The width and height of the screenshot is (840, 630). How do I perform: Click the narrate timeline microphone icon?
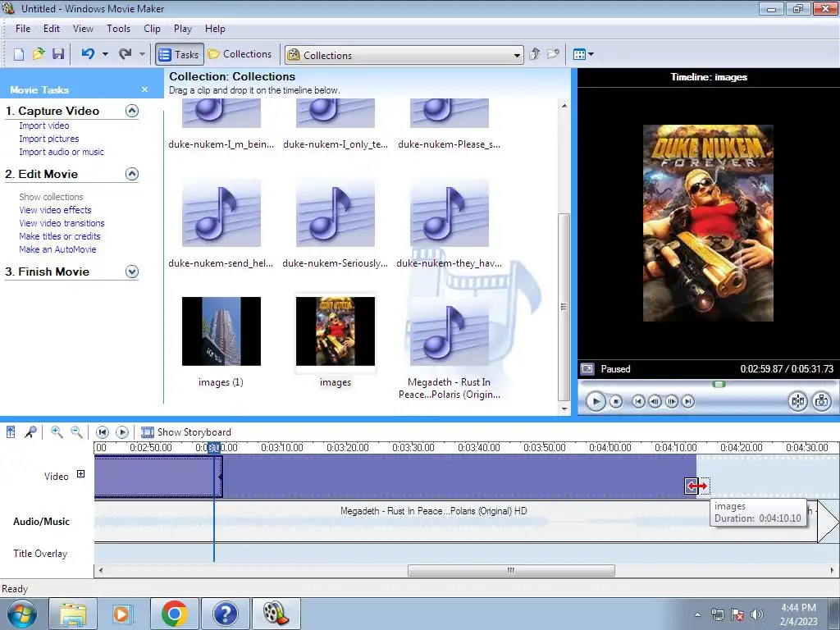point(30,431)
